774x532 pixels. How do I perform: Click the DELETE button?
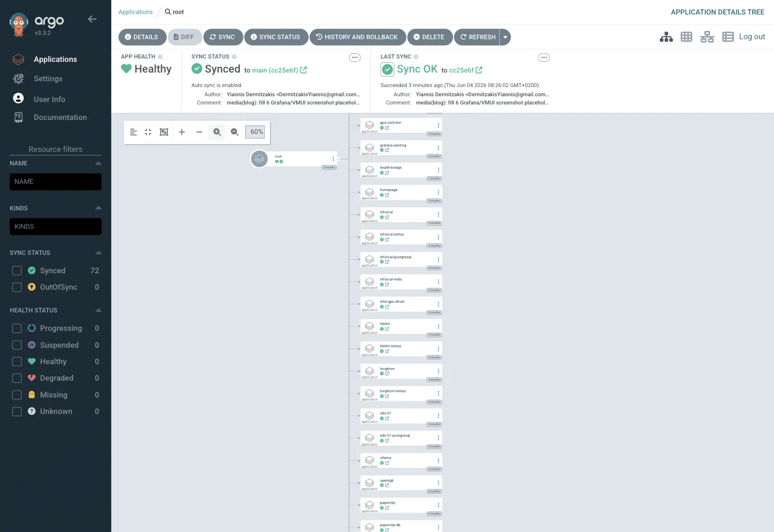pos(429,37)
